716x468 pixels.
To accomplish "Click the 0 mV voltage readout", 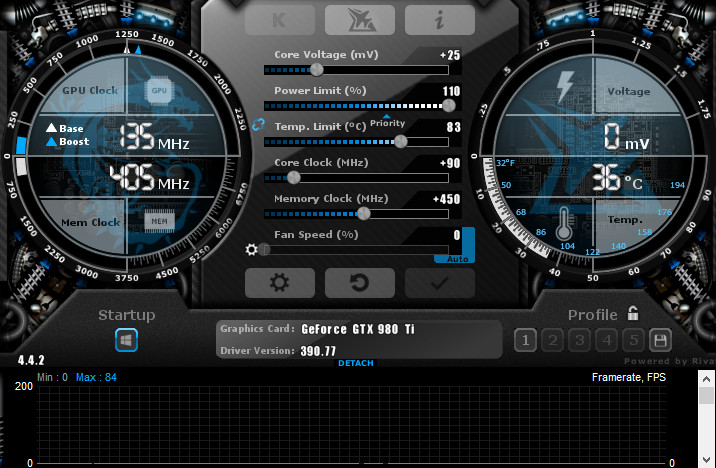I will (x=626, y=137).
